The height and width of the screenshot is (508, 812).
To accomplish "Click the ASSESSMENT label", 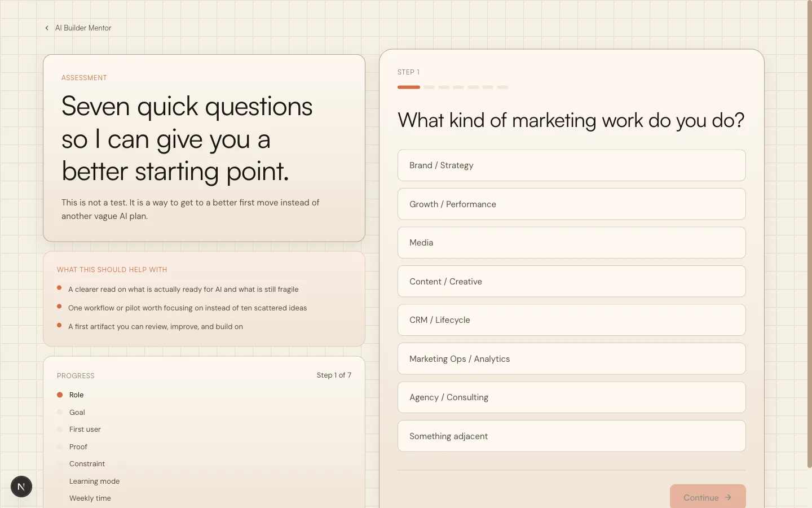I will (x=84, y=78).
